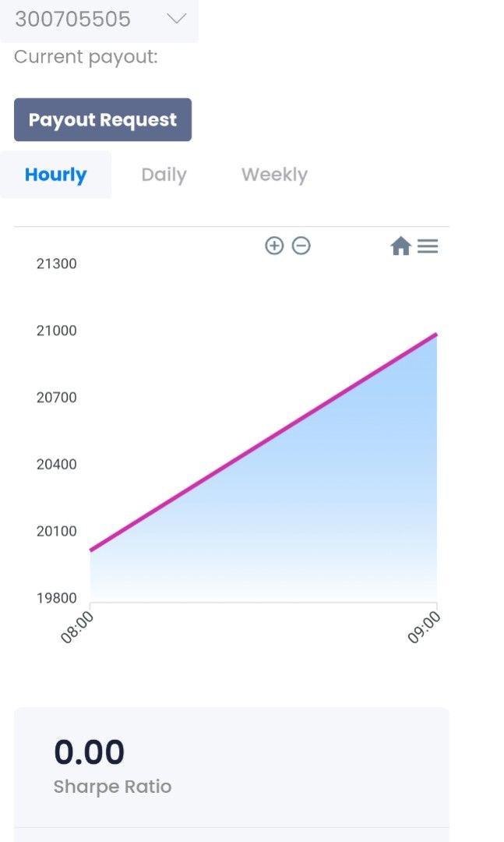Reset chart zoom with the home icon
This screenshot has width=504, height=842.
pos(400,246)
